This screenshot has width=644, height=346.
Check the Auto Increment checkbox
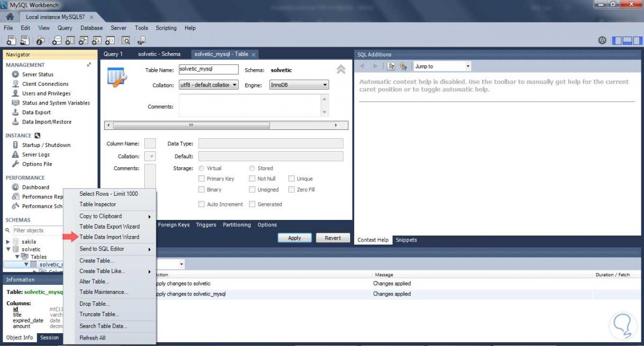click(x=202, y=204)
